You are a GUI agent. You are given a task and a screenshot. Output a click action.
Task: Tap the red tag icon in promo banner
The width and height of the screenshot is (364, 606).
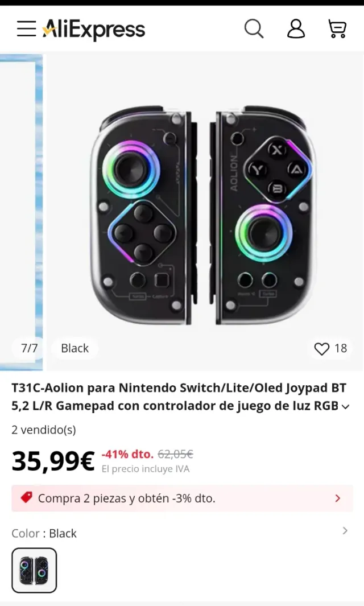pos(26,498)
